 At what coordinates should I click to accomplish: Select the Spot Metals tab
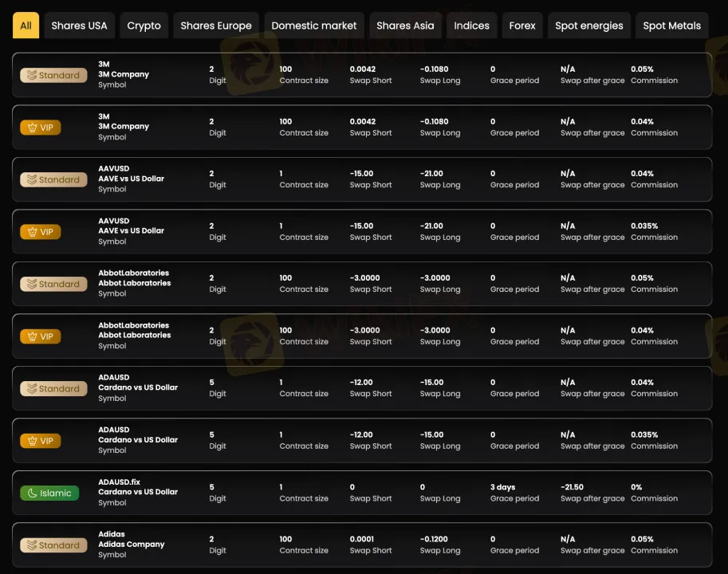671,26
